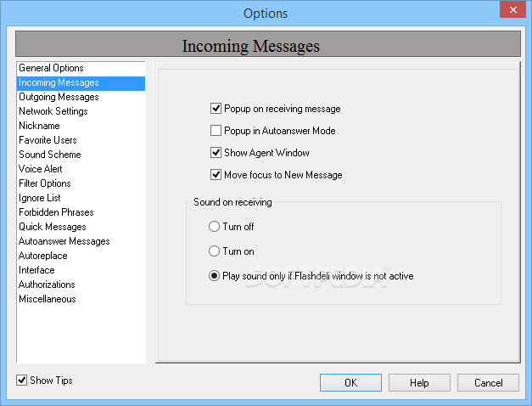The image size is (532, 406).
Task: Select Quick Messages category
Action: [81, 227]
